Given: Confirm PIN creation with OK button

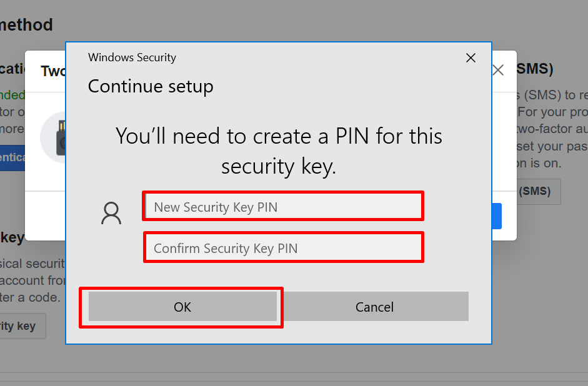Looking at the screenshot, I should pyautogui.click(x=182, y=307).
